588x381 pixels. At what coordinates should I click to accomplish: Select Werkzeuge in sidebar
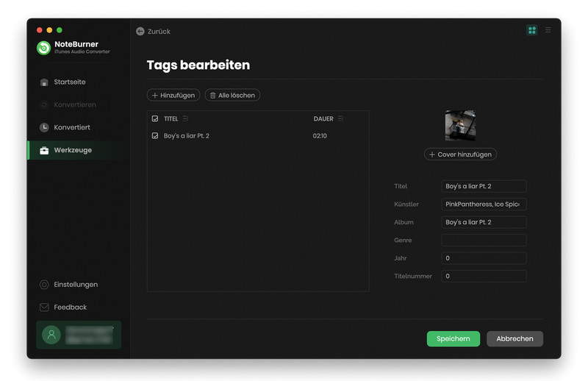75,150
